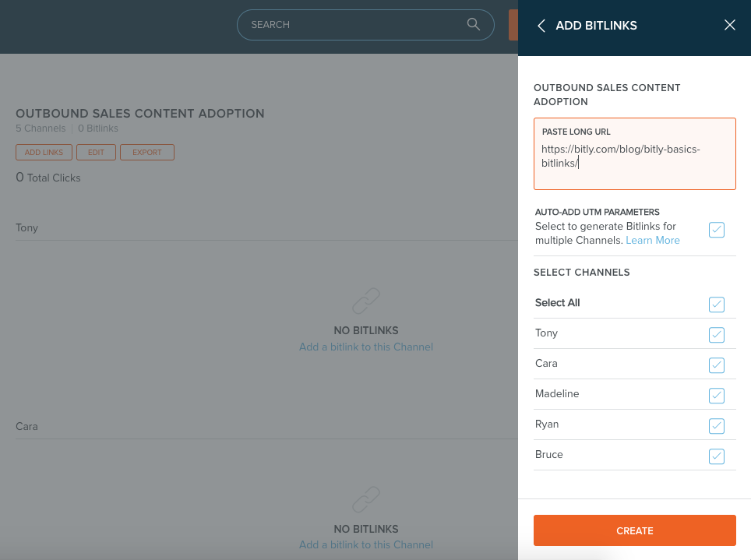
Task: Click the chain link icon under Cara
Action: [366, 500]
